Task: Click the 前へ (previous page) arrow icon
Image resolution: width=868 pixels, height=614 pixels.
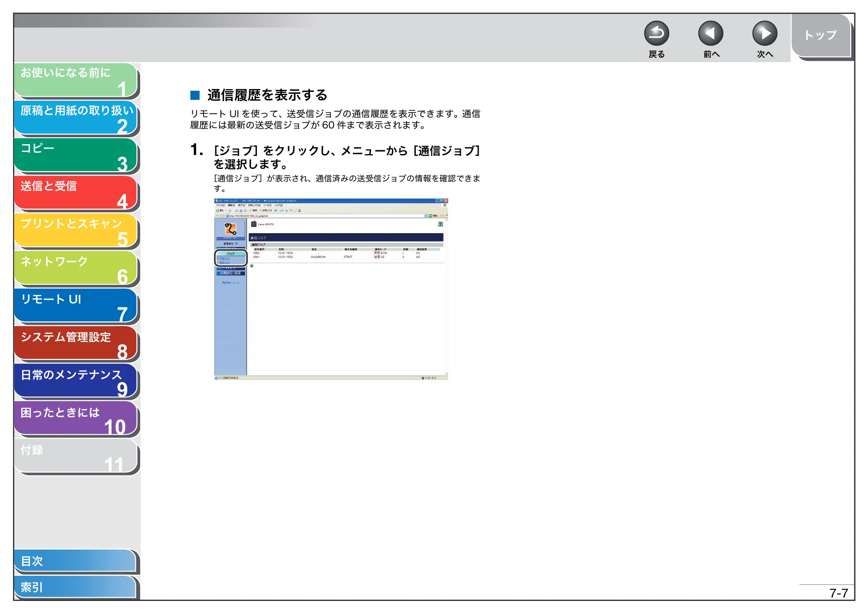Action: (710, 33)
